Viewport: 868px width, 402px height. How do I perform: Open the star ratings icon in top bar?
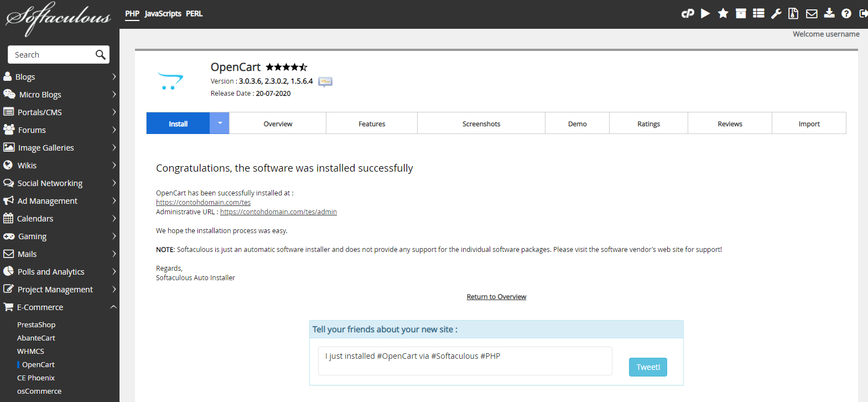[723, 13]
